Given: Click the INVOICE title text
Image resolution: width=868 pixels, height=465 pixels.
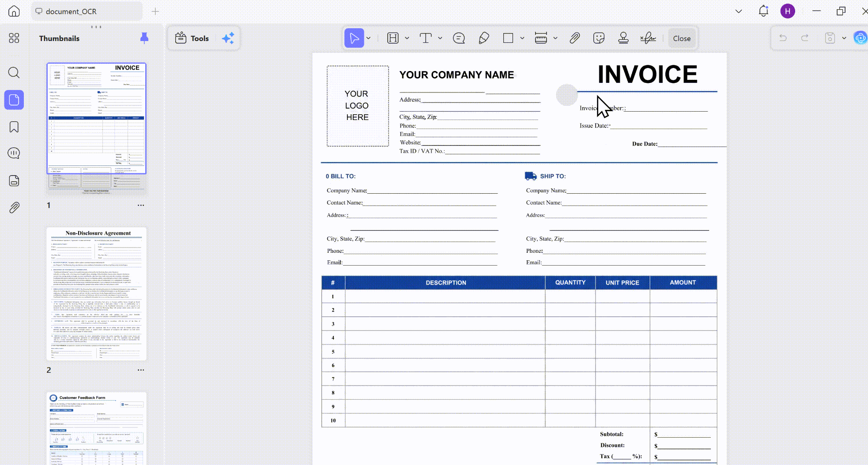Looking at the screenshot, I should click(x=647, y=74).
